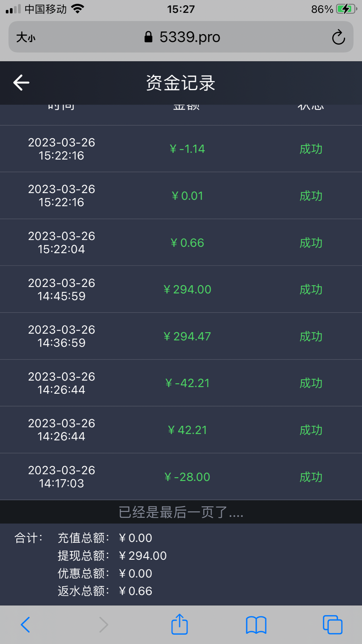362x644 pixels.
Task: Select the ¥-1.14 record row
Action: pyautogui.click(x=187, y=149)
